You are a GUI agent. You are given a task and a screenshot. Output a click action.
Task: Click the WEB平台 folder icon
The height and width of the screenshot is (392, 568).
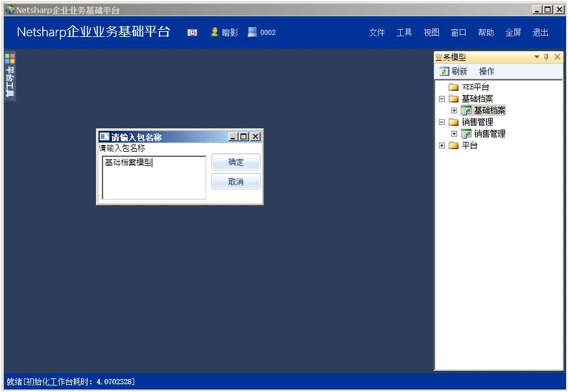coord(453,87)
